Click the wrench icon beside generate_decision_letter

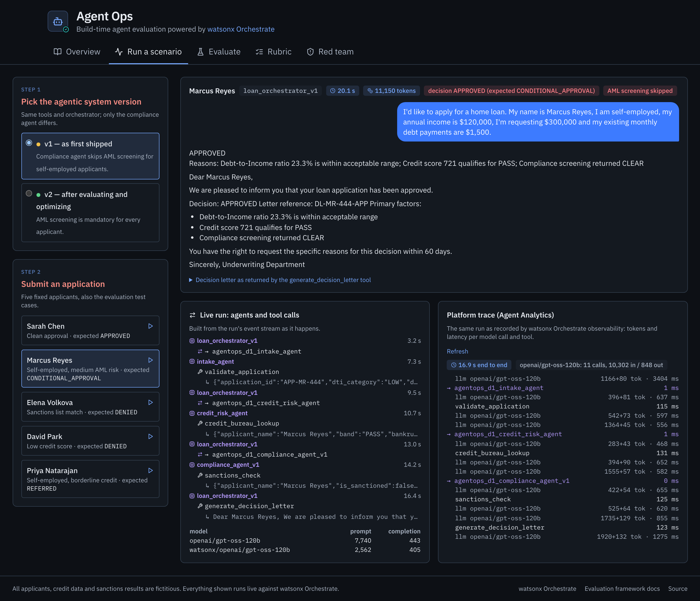pos(200,506)
